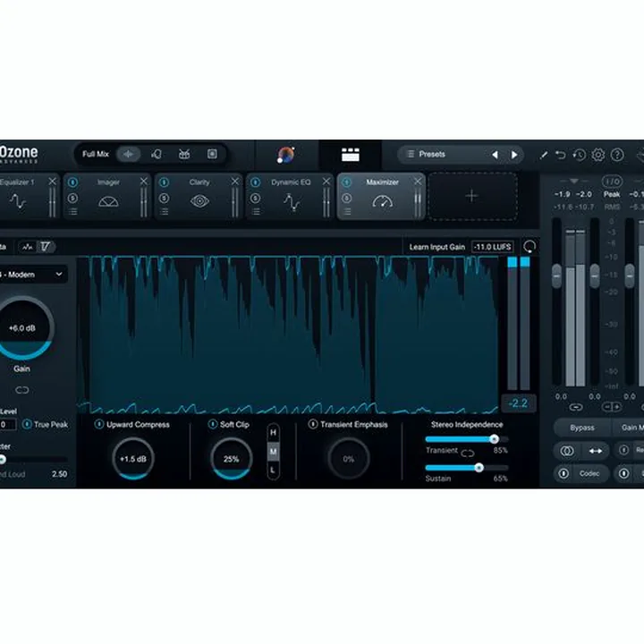Adjust the Transient stereo independence slider
The width and height of the screenshot is (644, 644).
[467, 439]
